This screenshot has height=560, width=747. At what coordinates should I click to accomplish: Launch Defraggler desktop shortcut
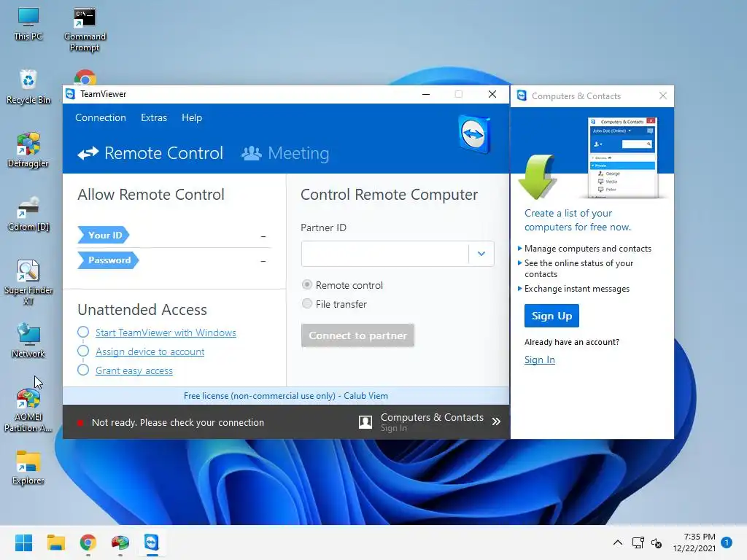click(x=28, y=150)
